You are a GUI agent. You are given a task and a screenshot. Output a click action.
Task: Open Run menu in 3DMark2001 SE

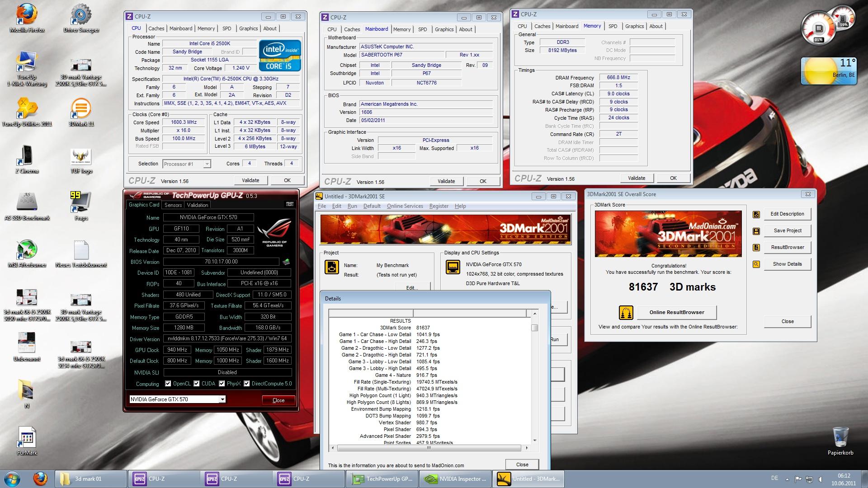click(x=352, y=206)
